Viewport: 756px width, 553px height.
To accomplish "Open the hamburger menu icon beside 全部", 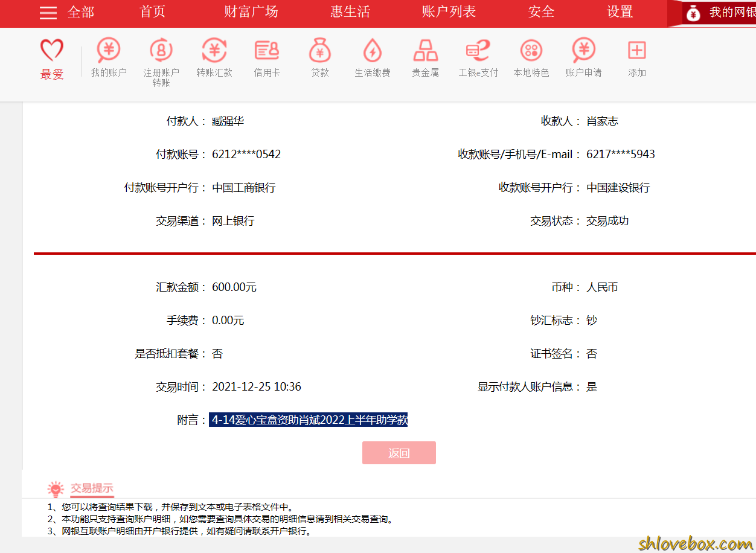I will tap(48, 13).
